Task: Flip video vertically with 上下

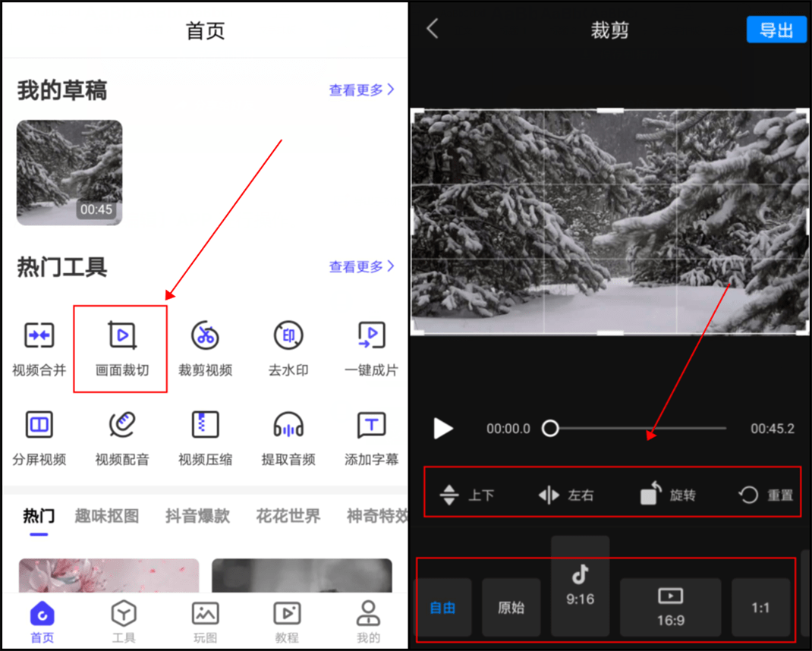Action: point(467,495)
